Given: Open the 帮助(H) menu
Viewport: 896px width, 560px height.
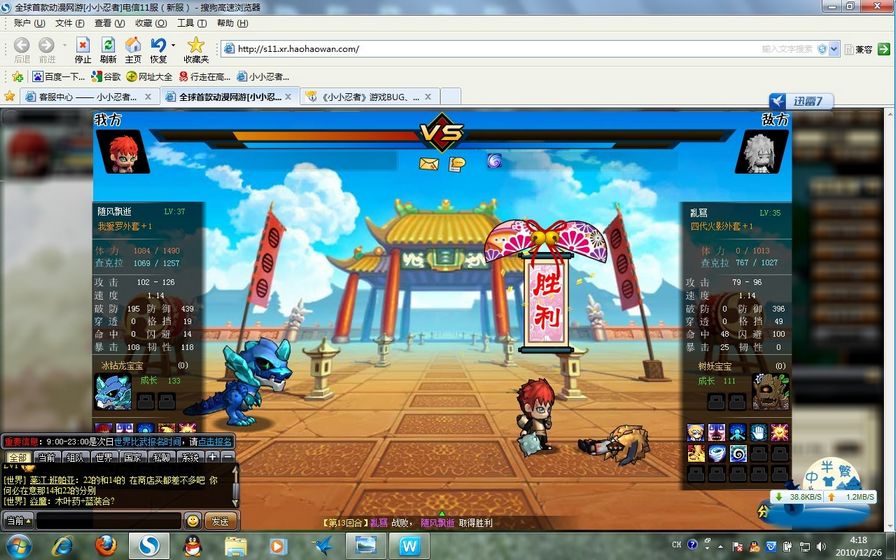Looking at the screenshot, I should tap(233, 23).
